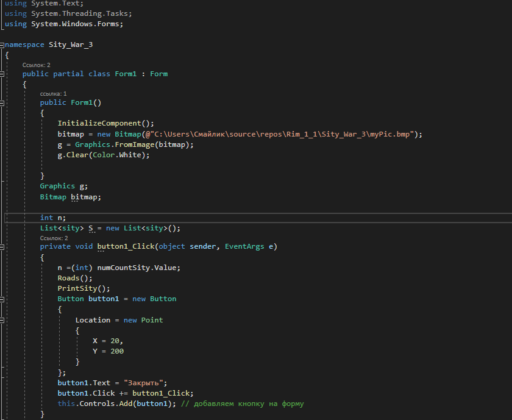Collapse the namespace Sity_War_3 block
The height and width of the screenshot is (420, 512).
2,45
